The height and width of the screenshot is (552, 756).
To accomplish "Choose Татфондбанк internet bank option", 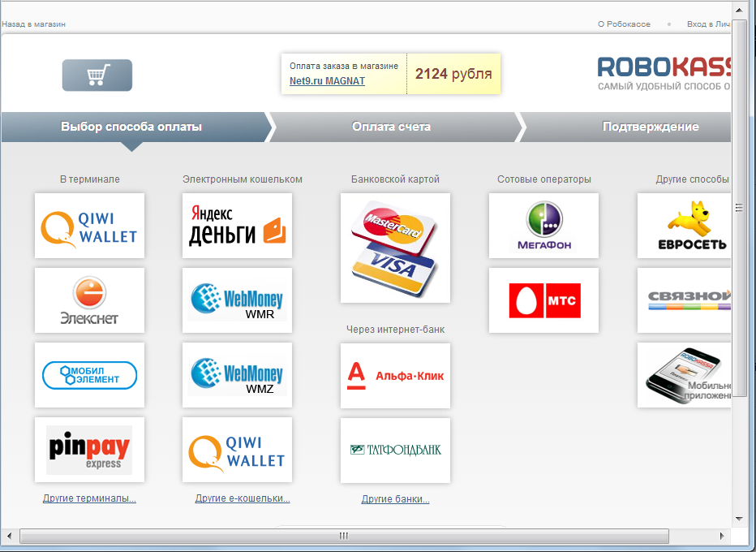I will coord(395,450).
